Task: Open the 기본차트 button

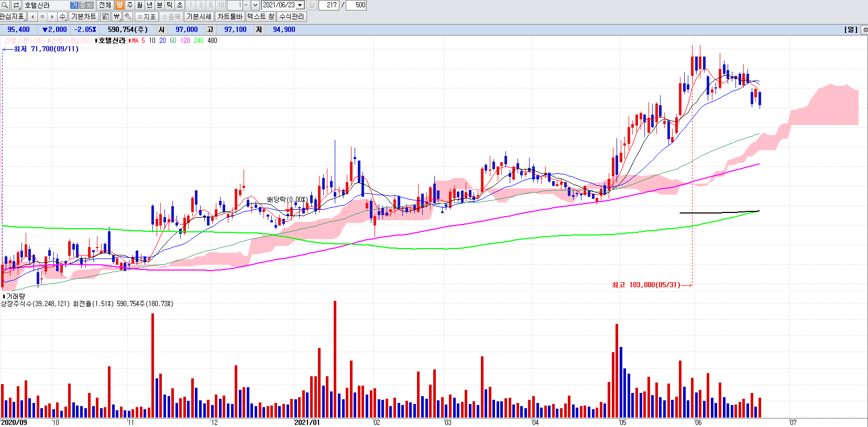Action: 83,17
